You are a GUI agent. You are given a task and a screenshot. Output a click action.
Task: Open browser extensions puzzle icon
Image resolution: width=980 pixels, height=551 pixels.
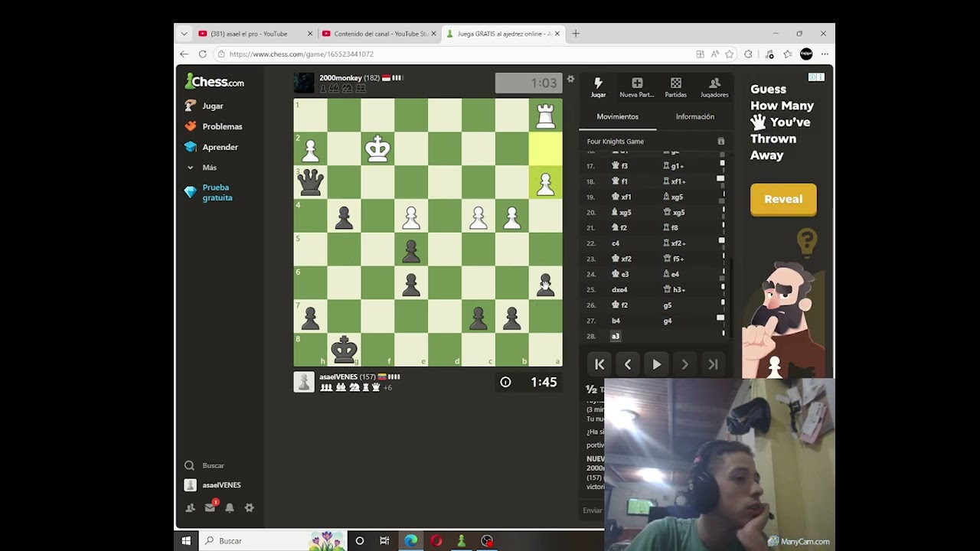748,54
